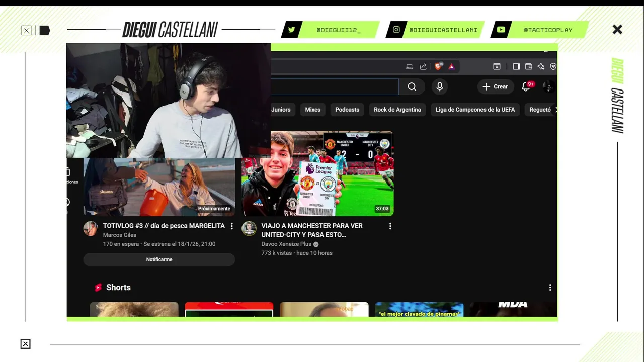
Task: Select Liga de Campeones de la UEFA chip
Action: coord(475,110)
